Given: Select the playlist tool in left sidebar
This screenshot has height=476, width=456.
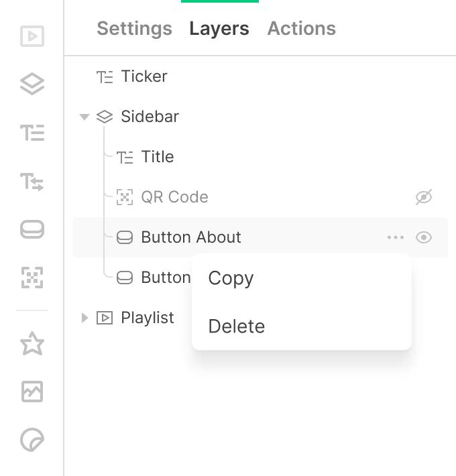Looking at the screenshot, I should tap(32, 36).
